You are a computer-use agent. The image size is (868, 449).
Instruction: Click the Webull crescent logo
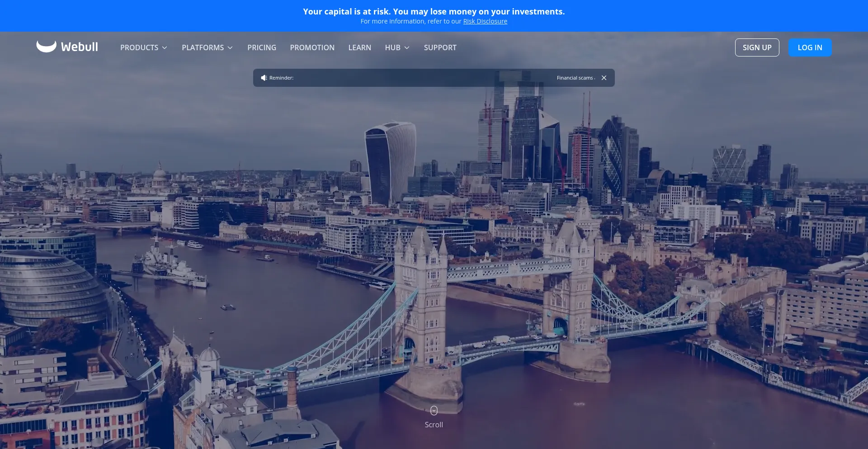tap(46, 46)
